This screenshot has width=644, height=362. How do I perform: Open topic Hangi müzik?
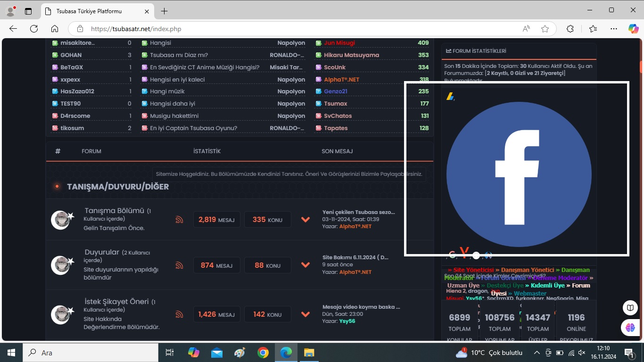tap(167, 91)
